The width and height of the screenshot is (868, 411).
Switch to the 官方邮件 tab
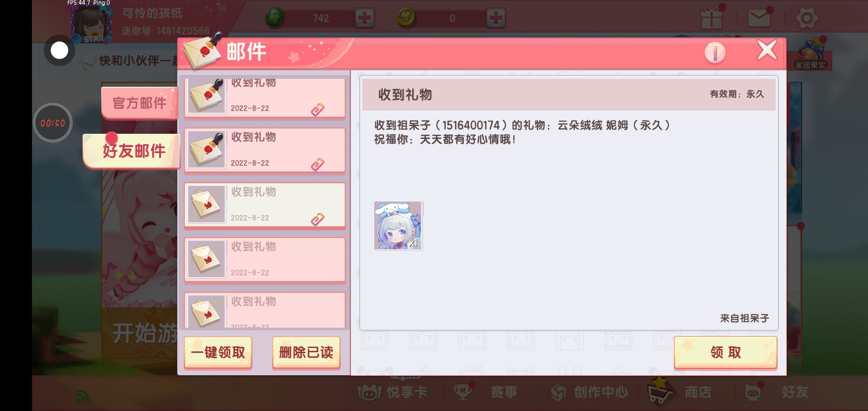point(139,103)
